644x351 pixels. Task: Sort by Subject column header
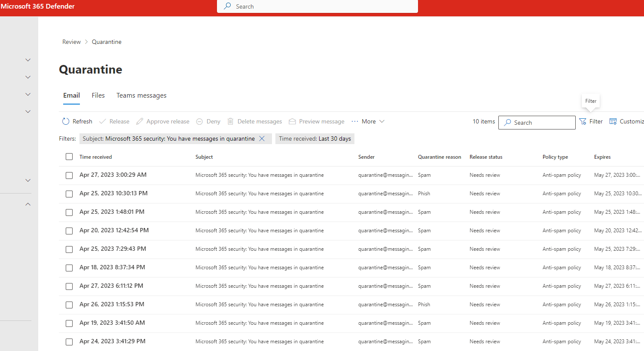(x=204, y=157)
